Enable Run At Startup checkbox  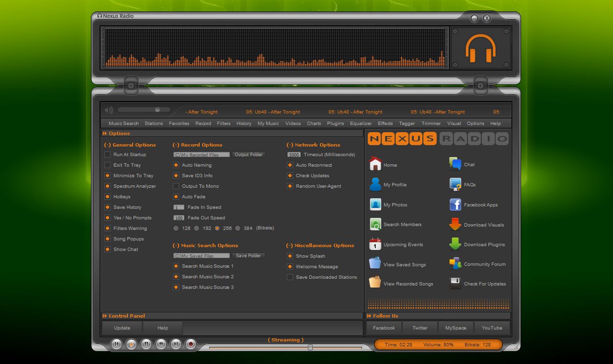click(107, 155)
